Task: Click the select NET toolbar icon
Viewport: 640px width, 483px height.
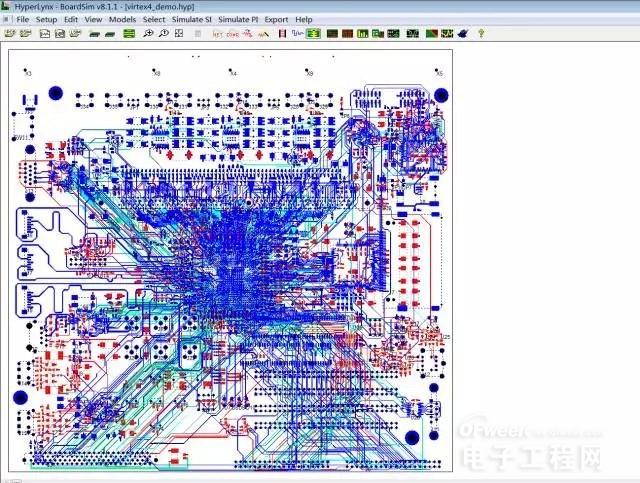Action: click(x=218, y=33)
